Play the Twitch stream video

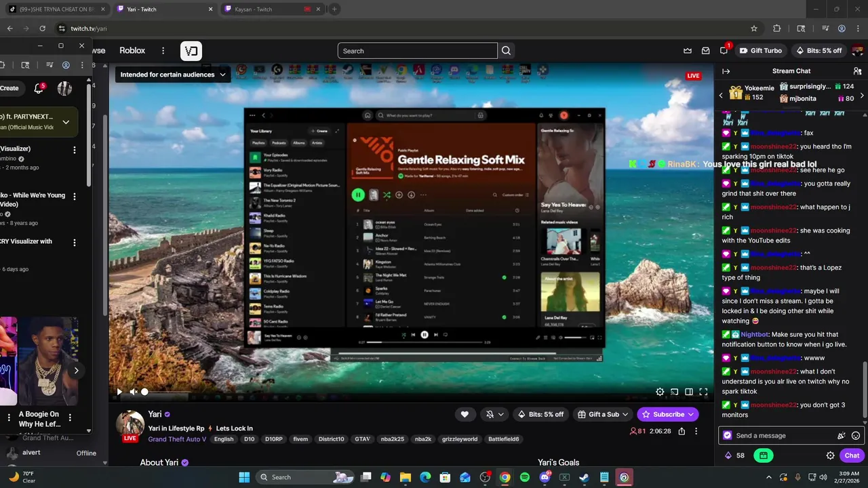(119, 392)
